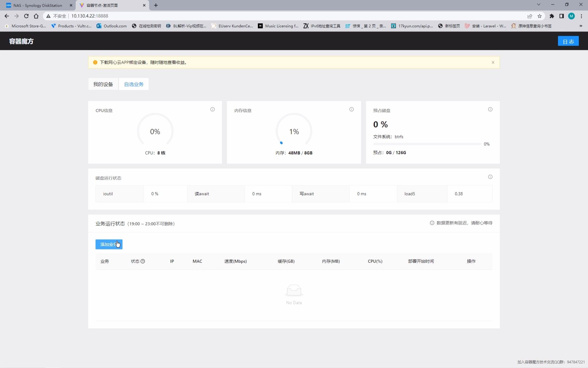Image resolution: width=588 pixels, height=368 pixels.
Task: Open IPv6地址查询工具 bookmark
Action: click(322, 26)
